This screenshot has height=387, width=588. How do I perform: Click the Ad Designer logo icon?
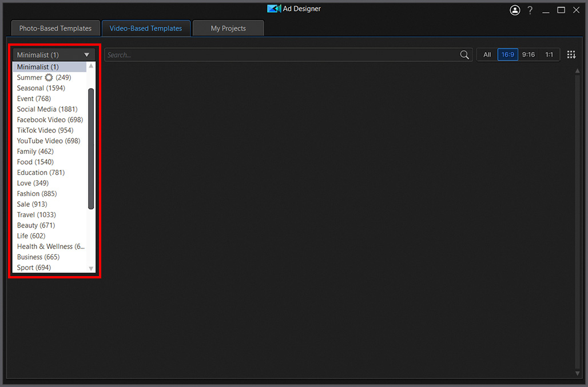pyautogui.click(x=274, y=9)
